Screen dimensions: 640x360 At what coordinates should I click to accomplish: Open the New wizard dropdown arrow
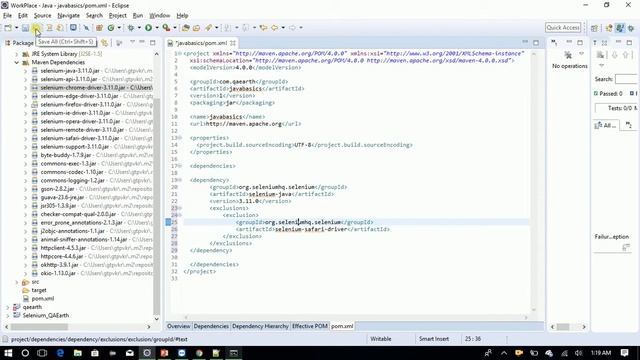pyautogui.click(x=16, y=28)
